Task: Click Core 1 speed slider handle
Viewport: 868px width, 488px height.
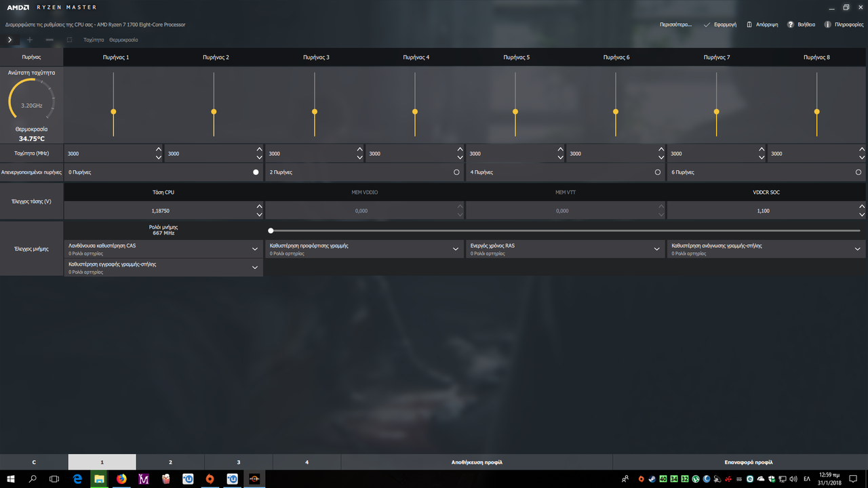Action: pos(113,112)
